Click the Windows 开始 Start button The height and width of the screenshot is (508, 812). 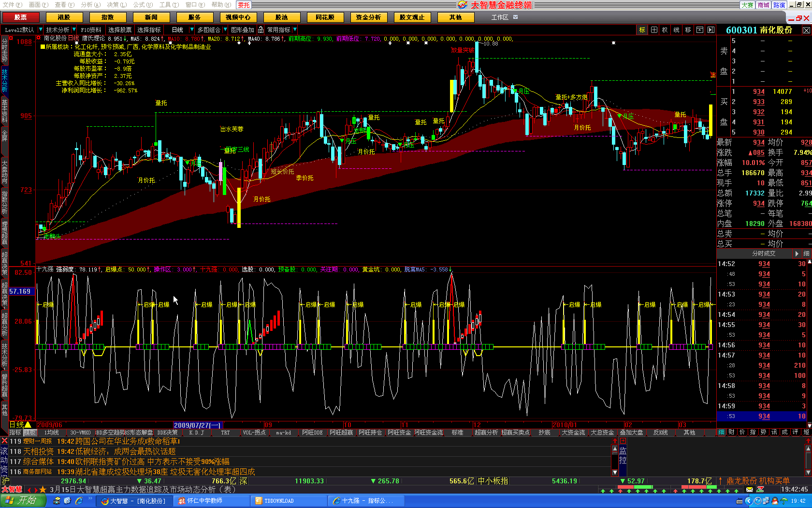point(23,501)
